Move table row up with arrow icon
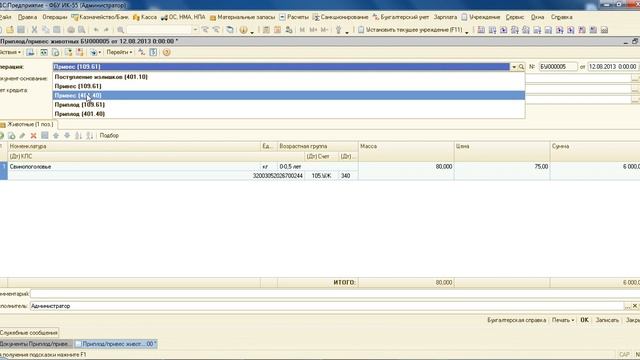This screenshot has height=360, width=640. [x=56, y=136]
